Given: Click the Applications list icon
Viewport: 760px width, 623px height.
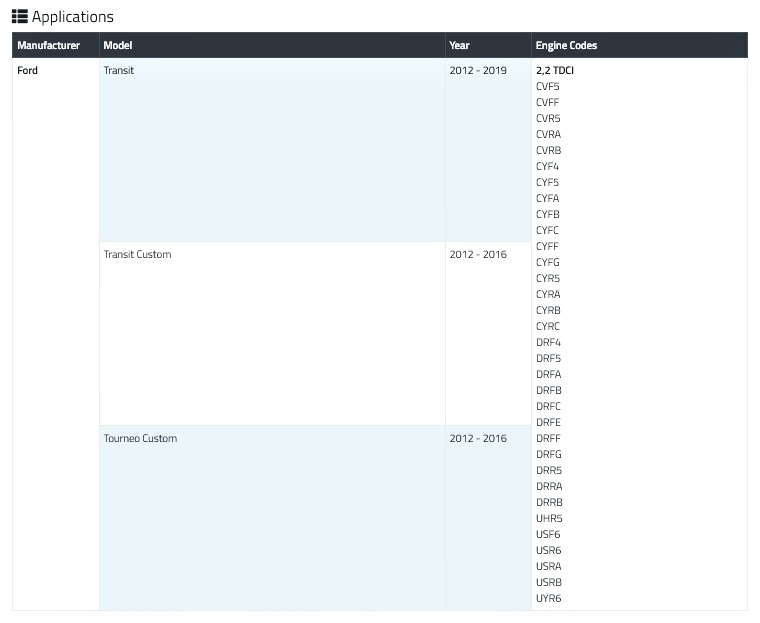Looking at the screenshot, I should [20, 16].
